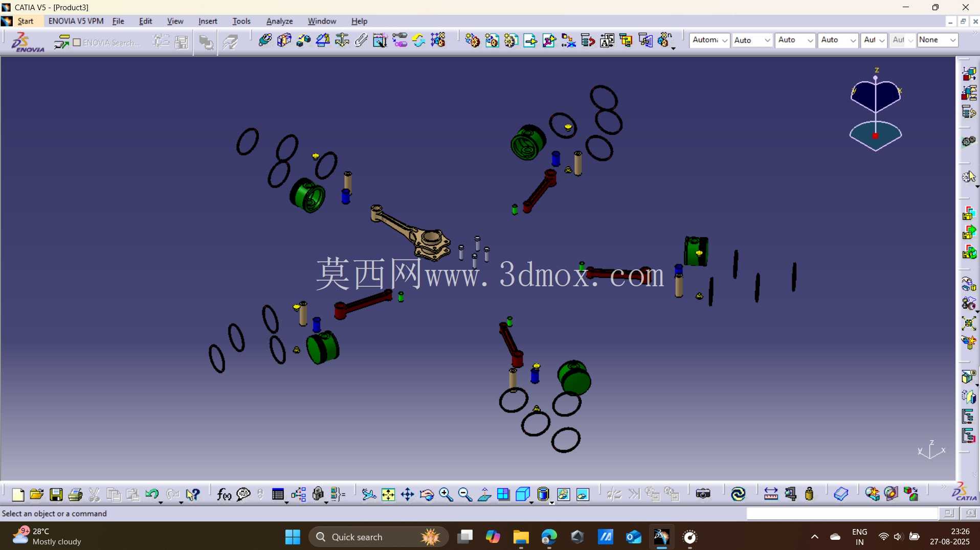Open the None layer dropdown
980x550 pixels.
(x=937, y=40)
